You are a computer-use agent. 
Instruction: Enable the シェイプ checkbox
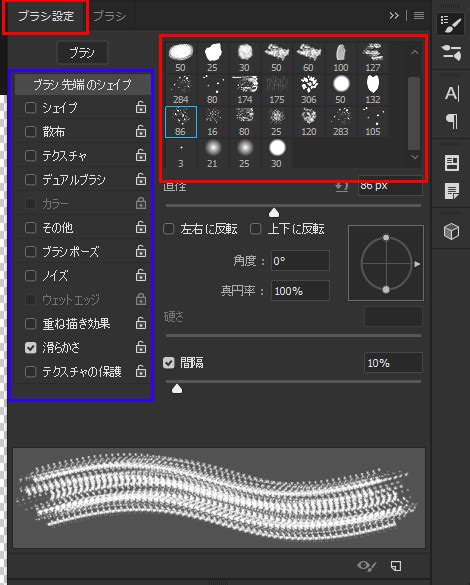pyautogui.click(x=30, y=108)
